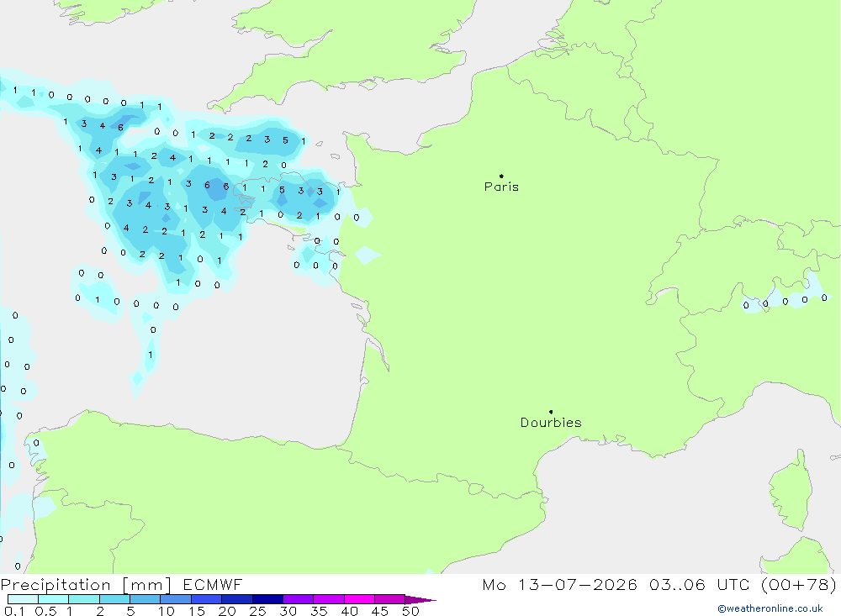Pick the legend swatch between 20 and 25
Viewport: 841px width, 616px height.
pyautogui.click(x=237, y=599)
